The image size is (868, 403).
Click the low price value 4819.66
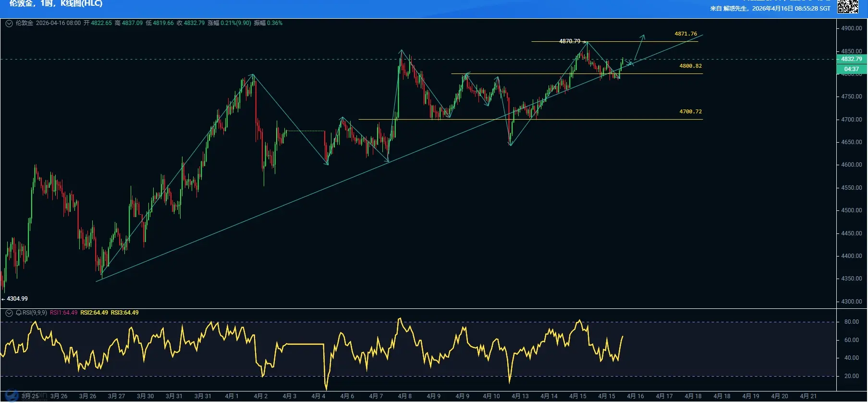[163, 23]
